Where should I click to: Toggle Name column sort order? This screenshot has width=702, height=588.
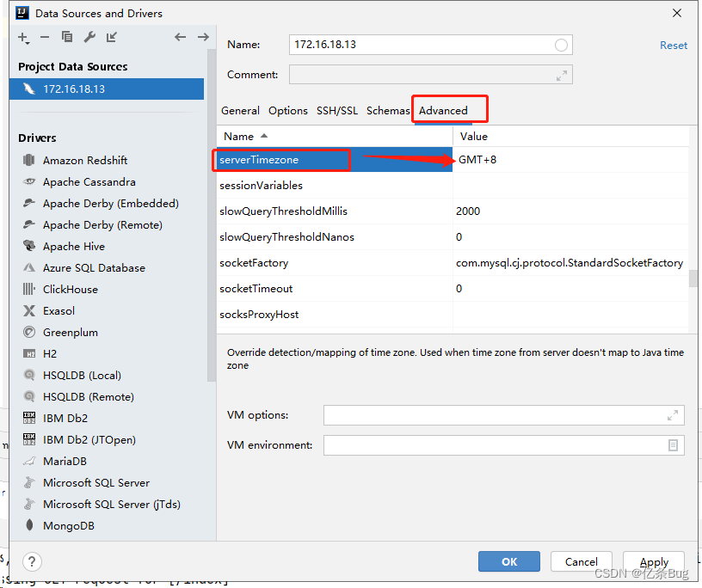click(x=238, y=136)
